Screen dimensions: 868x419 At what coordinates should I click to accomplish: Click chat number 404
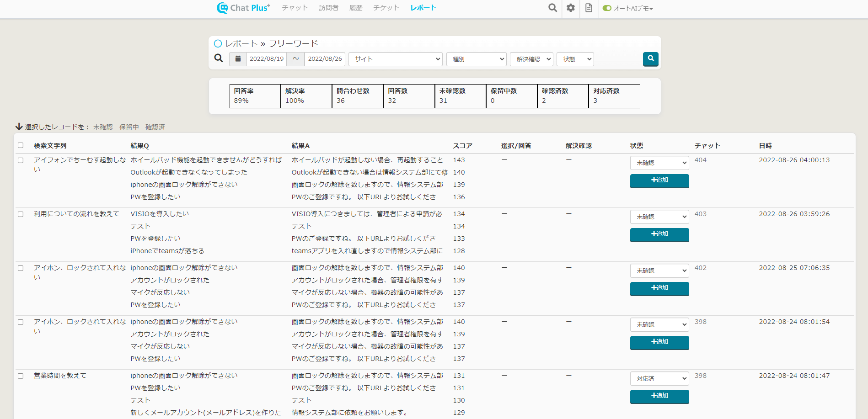tap(700, 160)
